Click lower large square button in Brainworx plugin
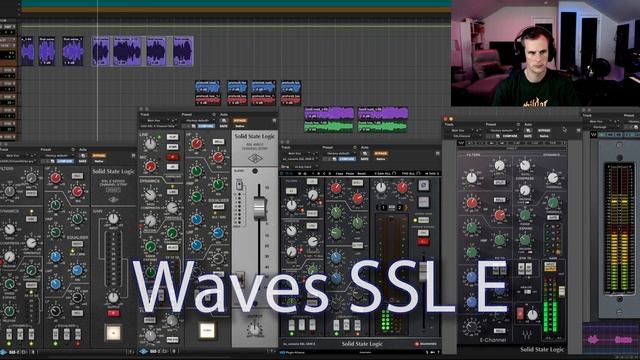The width and height of the screenshot is (640, 360). pos(423,202)
